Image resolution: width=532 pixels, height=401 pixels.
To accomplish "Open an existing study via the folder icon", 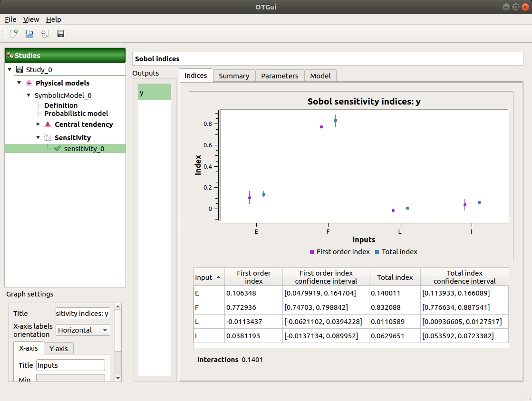I will point(29,33).
